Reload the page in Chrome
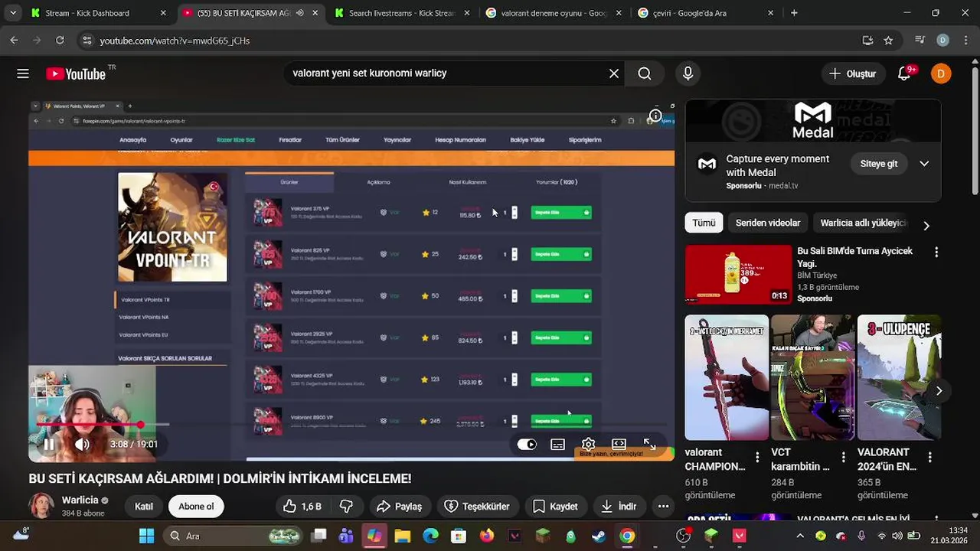Screen dimensions: 980x551 (x=60, y=41)
